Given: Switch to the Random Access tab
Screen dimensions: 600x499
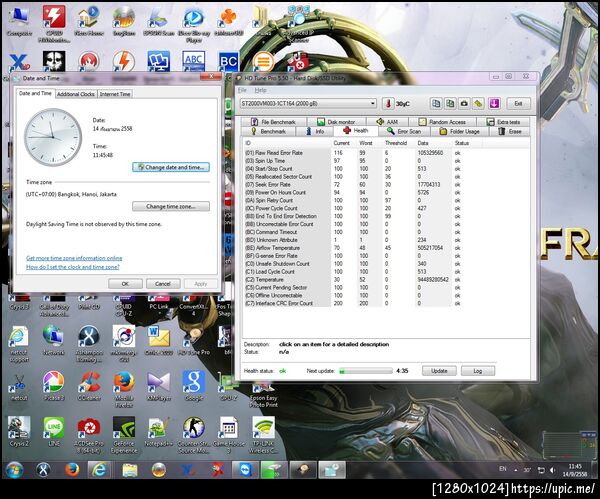Looking at the screenshot, I should pos(442,122).
